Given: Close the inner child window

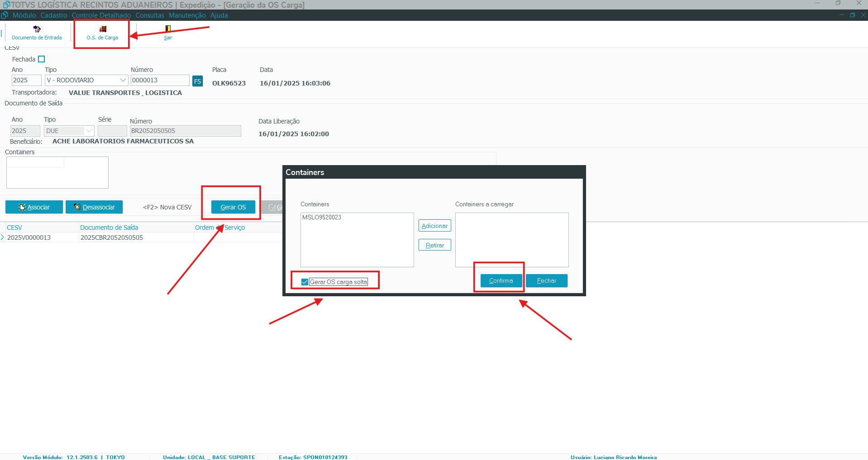Looking at the screenshot, I should point(863,15).
